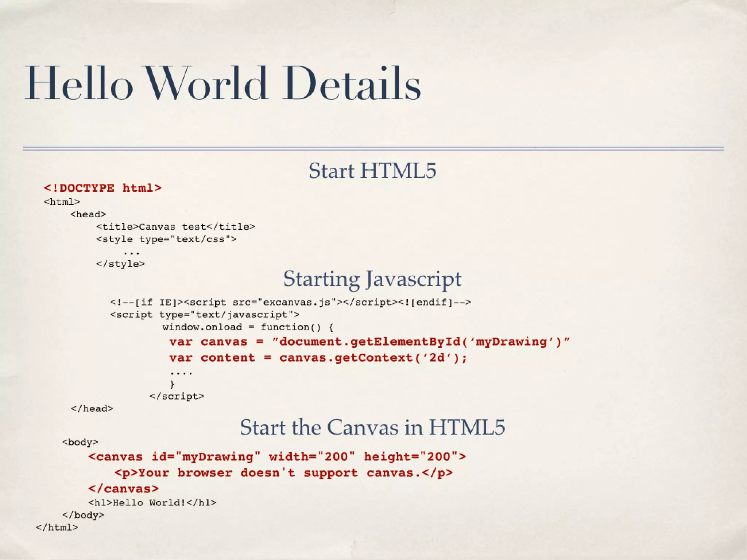
Task: Click the closing </body> tag
Action: click(x=83, y=515)
